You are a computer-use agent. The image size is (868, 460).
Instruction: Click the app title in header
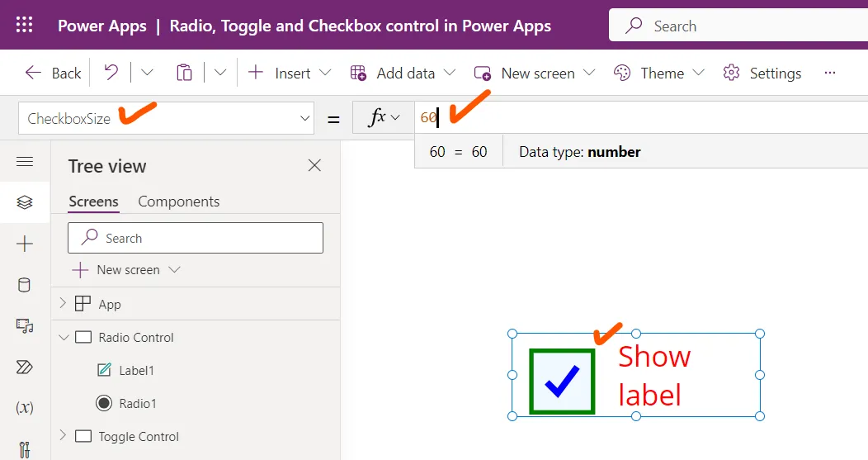pyautogui.click(x=361, y=26)
